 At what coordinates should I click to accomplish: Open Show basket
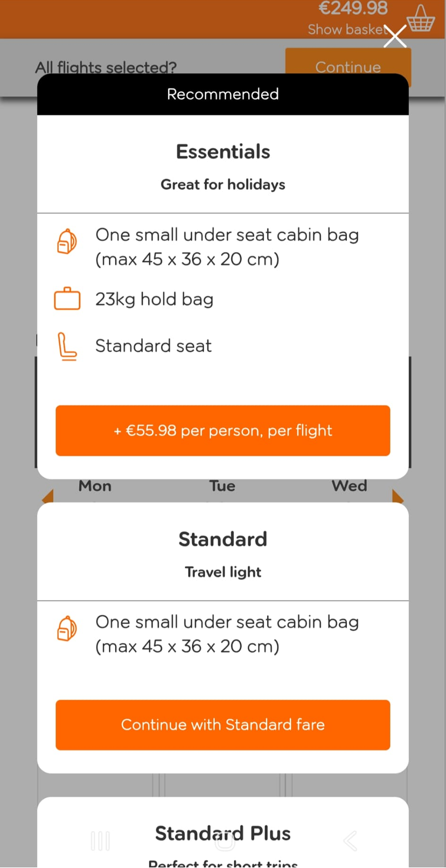346,29
